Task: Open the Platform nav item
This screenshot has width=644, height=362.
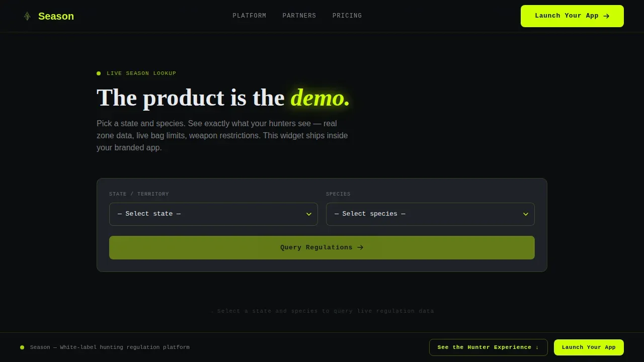Action: pyautogui.click(x=250, y=16)
